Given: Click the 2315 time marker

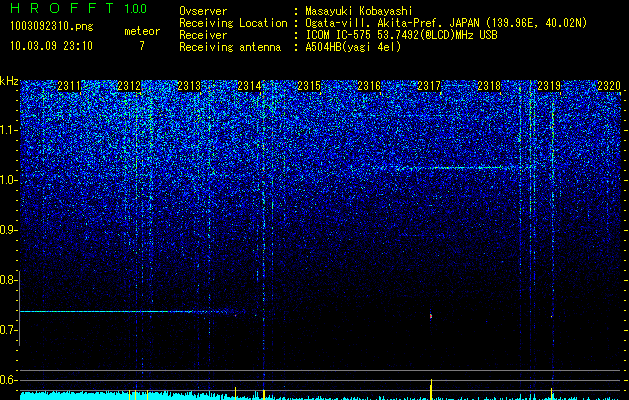Looking at the screenshot, I should tap(309, 86).
